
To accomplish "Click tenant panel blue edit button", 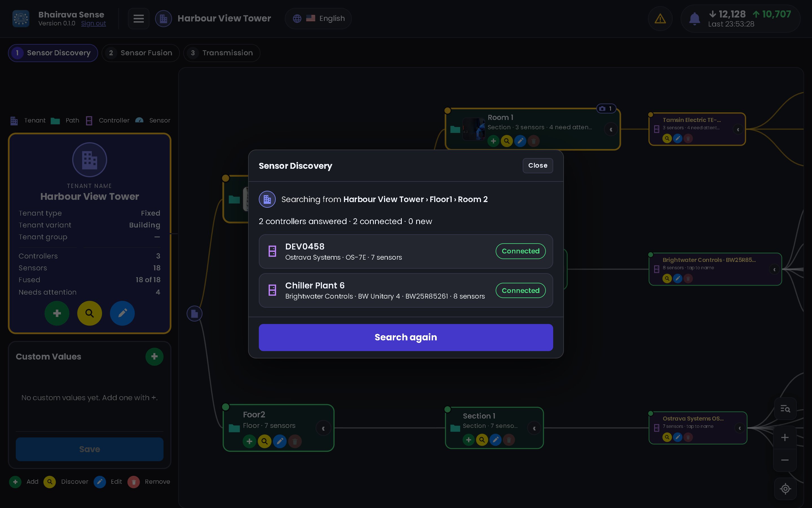I will 122,313.
